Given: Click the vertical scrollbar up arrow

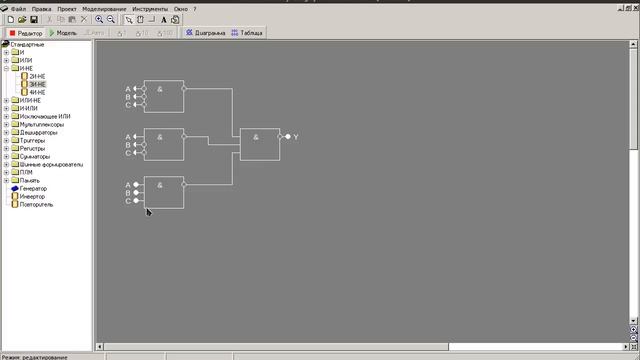Looking at the screenshot, I should 633,44.
